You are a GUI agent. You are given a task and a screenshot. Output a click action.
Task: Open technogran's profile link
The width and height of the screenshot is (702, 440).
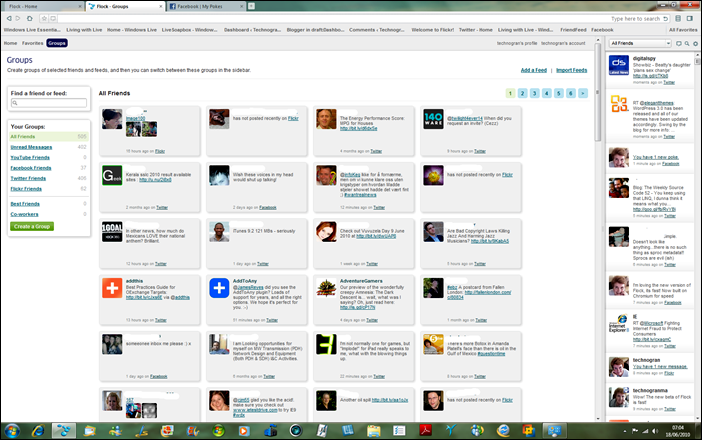pos(517,43)
